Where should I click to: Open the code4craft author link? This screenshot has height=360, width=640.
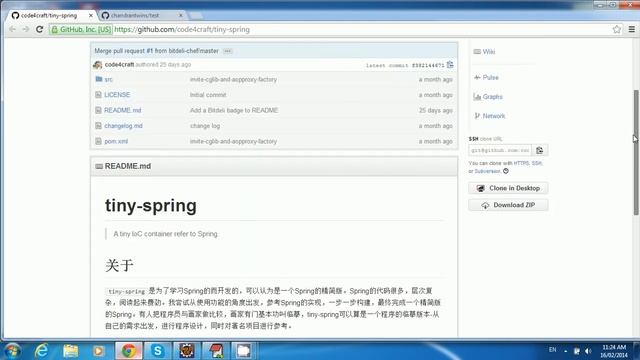pyautogui.click(x=119, y=64)
